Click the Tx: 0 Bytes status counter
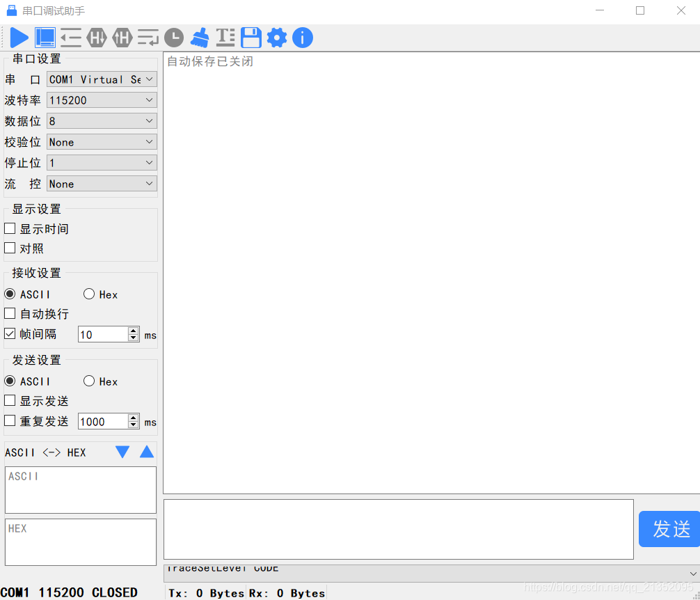 [x=206, y=593]
